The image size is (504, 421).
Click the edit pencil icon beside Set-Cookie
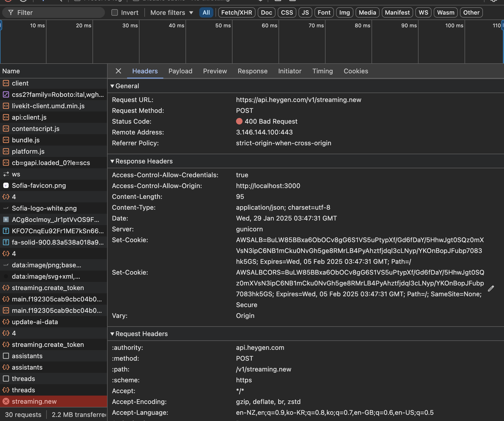[491, 289]
